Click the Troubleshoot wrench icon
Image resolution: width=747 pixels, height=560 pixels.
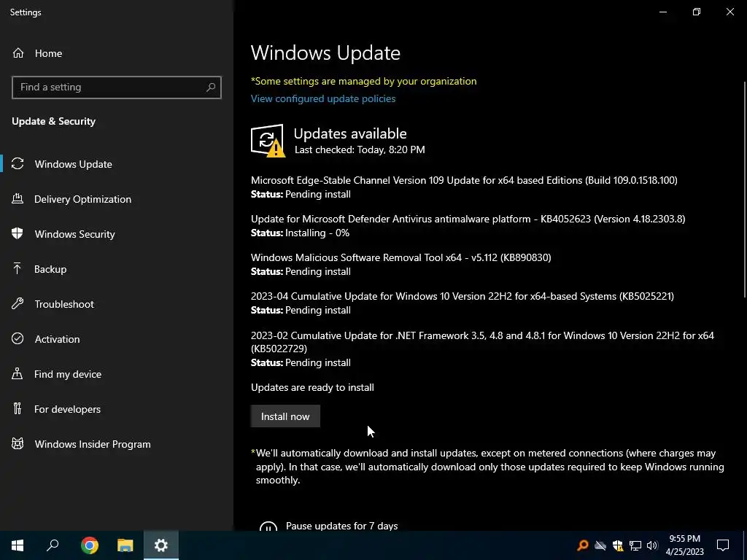(18, 304)
